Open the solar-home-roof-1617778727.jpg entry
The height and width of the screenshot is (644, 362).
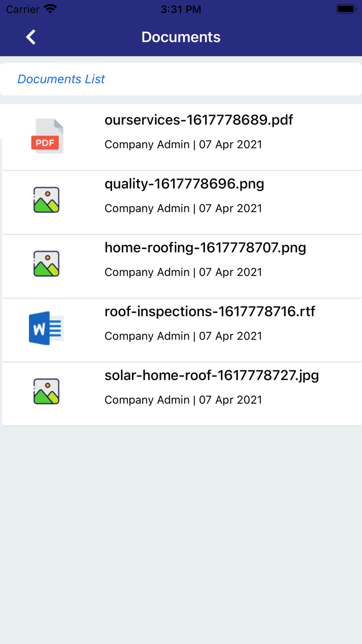tap(212, 375)
